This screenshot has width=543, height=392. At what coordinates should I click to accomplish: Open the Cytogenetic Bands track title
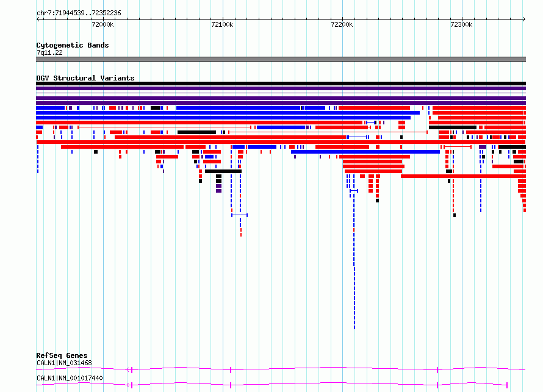[x=73, y=45]
